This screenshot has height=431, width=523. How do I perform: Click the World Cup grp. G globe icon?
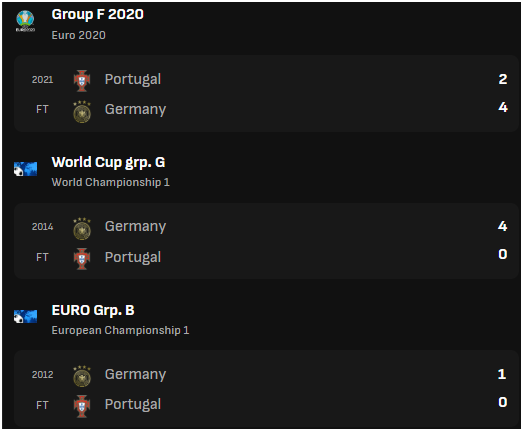pos(25,169)
